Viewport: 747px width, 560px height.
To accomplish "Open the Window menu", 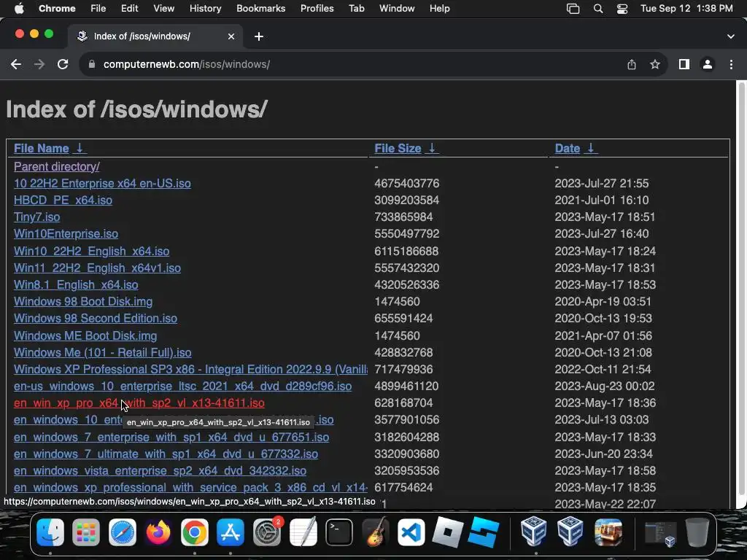I will coord(397,9).
